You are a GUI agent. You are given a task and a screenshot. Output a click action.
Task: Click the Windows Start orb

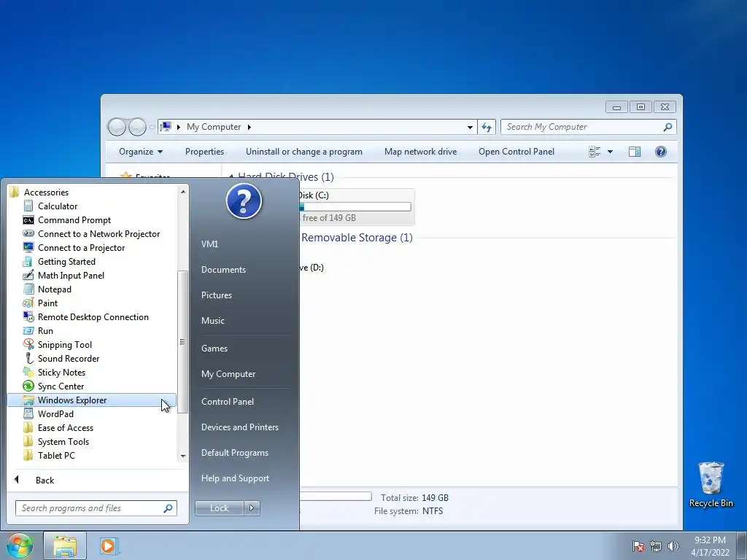tap(20, 545)
